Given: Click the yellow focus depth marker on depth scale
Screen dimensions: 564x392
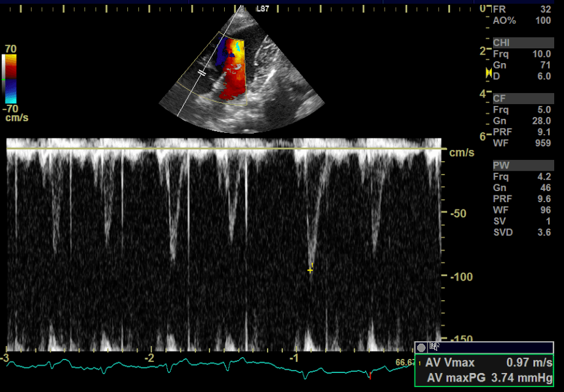Looking at the screenshot, I should (x=489, y=72).
